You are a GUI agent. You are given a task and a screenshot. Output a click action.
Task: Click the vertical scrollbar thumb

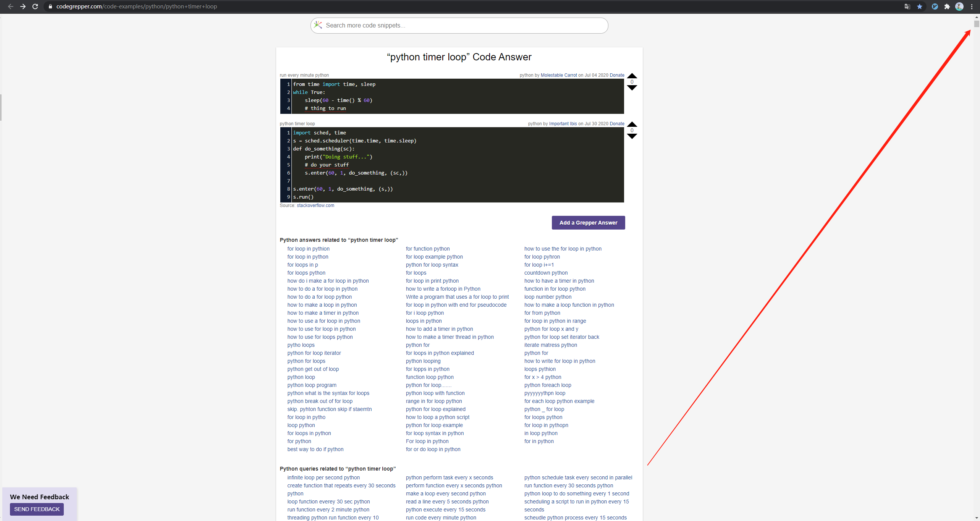coord(977,24)
